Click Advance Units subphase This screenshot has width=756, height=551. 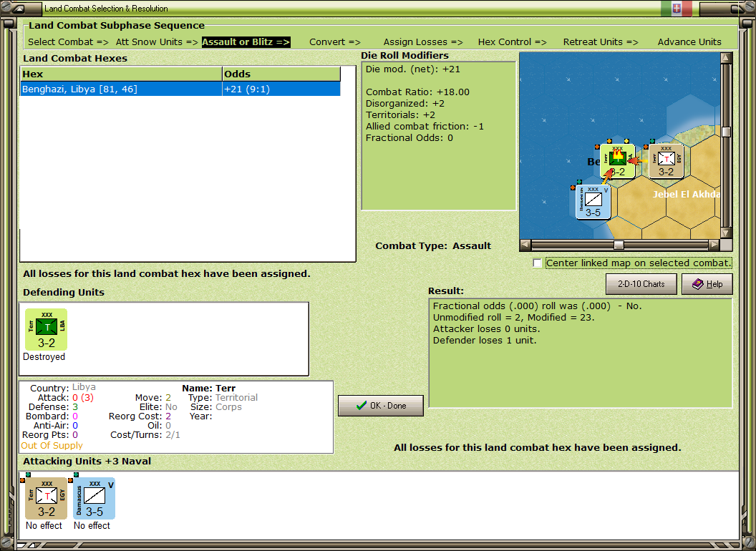[689, 42]
